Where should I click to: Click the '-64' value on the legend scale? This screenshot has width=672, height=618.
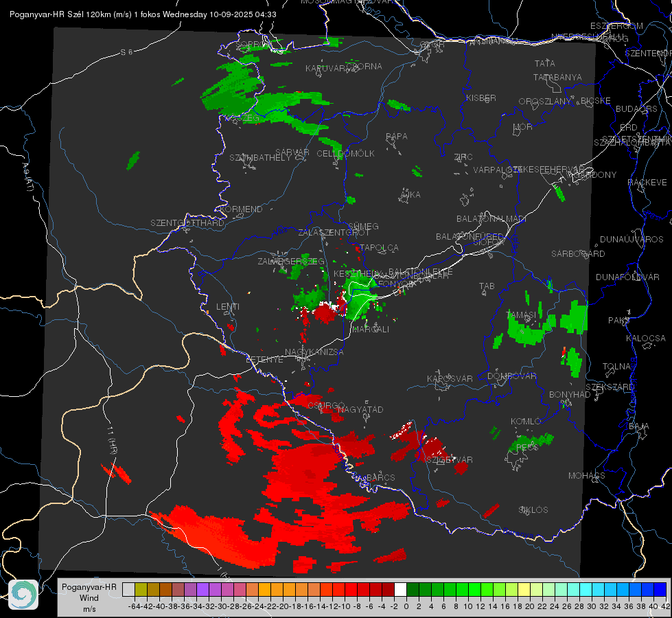click(134, 606)
